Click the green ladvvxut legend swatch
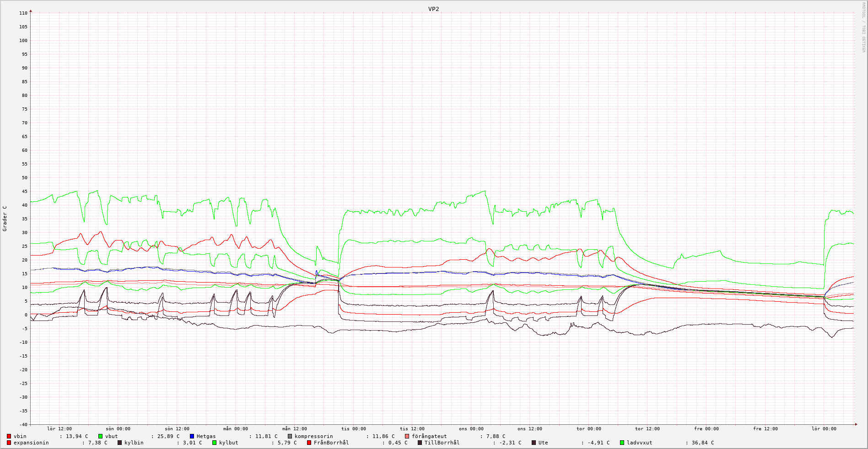The height and width of the screenshot is (449, 868). (x=622, y=443)
